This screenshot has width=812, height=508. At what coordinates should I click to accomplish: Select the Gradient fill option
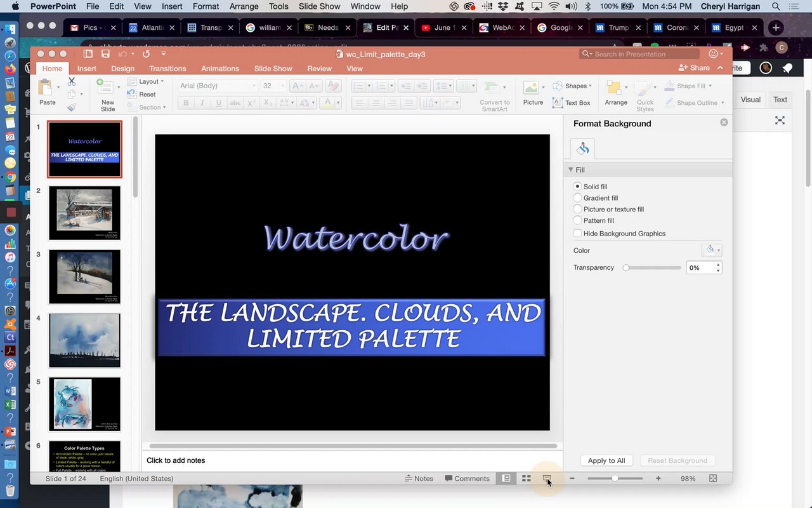coord(577,198)
